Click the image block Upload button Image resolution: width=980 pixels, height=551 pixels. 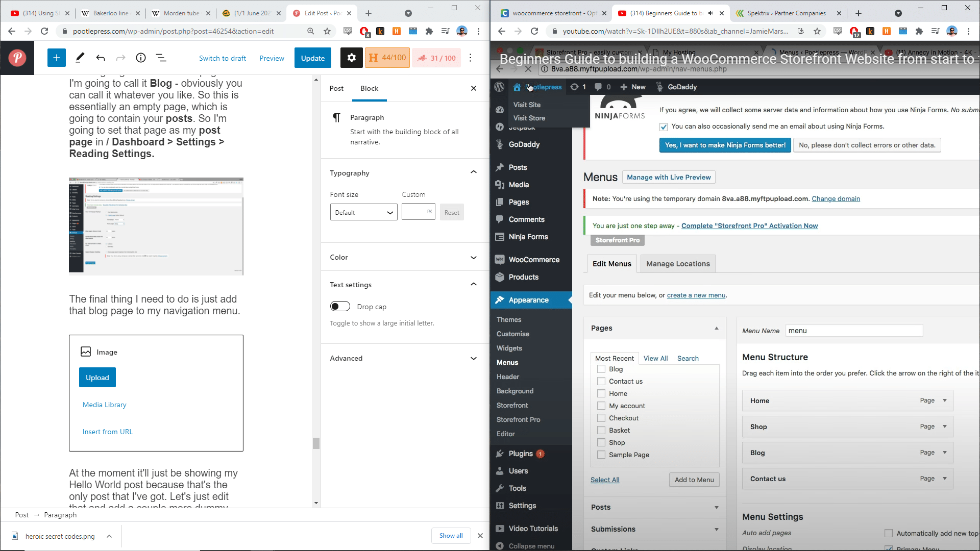click(x=97, y=378)
